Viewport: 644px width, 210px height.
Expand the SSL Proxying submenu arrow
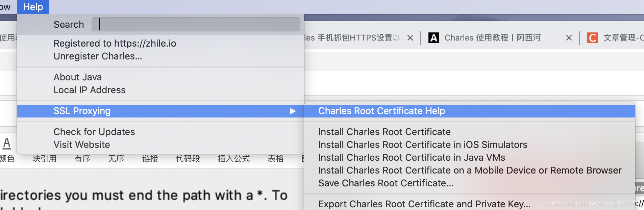click(x=293, y=111)
